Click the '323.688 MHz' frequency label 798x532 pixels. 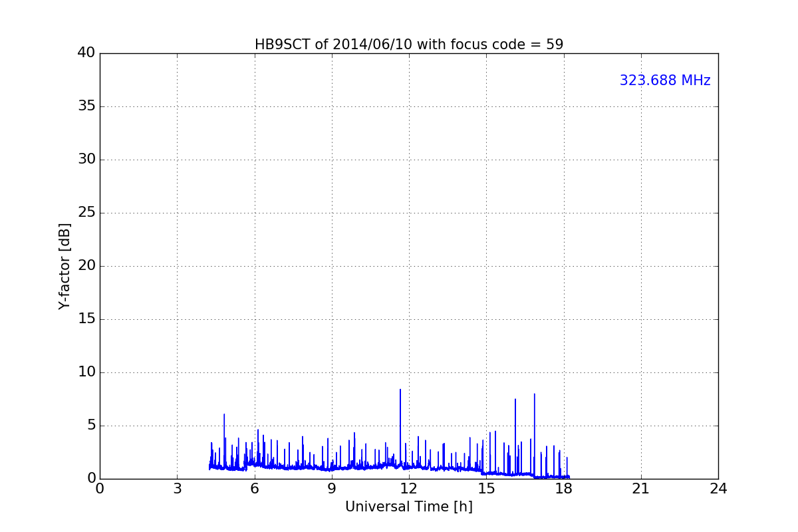click(665, 80)
